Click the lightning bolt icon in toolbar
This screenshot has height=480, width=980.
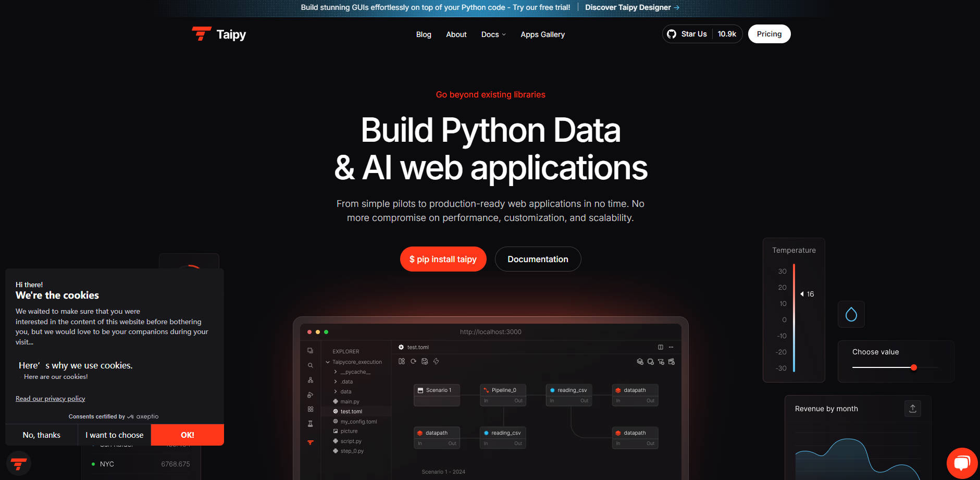[436, 361]
